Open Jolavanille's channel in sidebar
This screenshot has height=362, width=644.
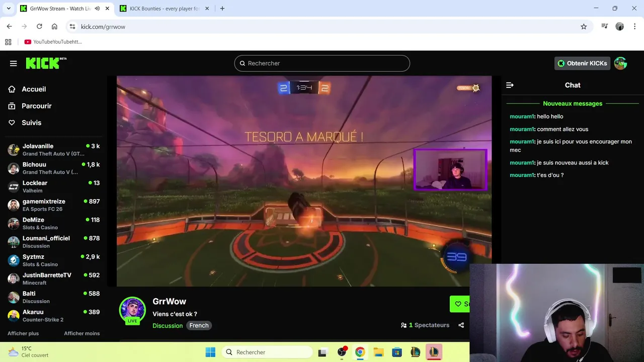[54, 150]
